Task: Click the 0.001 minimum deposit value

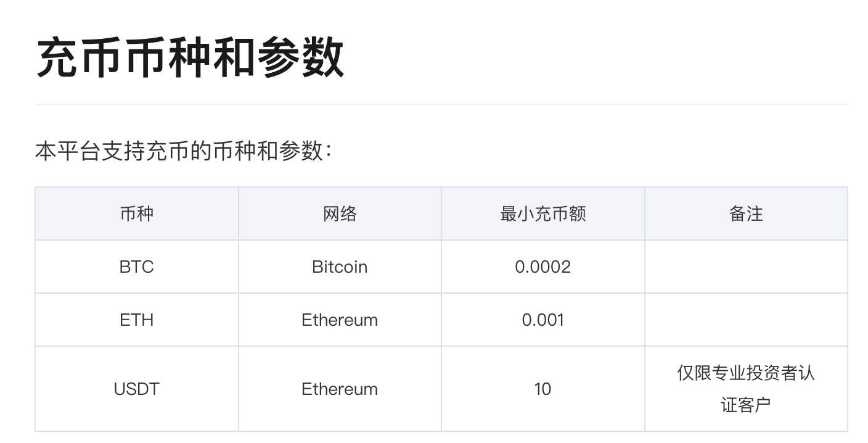Action: point(543,320)
